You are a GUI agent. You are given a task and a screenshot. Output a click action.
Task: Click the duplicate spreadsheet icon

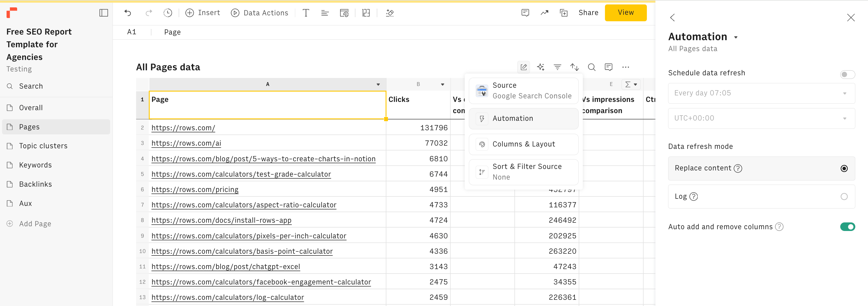pyautogui.click(x=564, y=13)
